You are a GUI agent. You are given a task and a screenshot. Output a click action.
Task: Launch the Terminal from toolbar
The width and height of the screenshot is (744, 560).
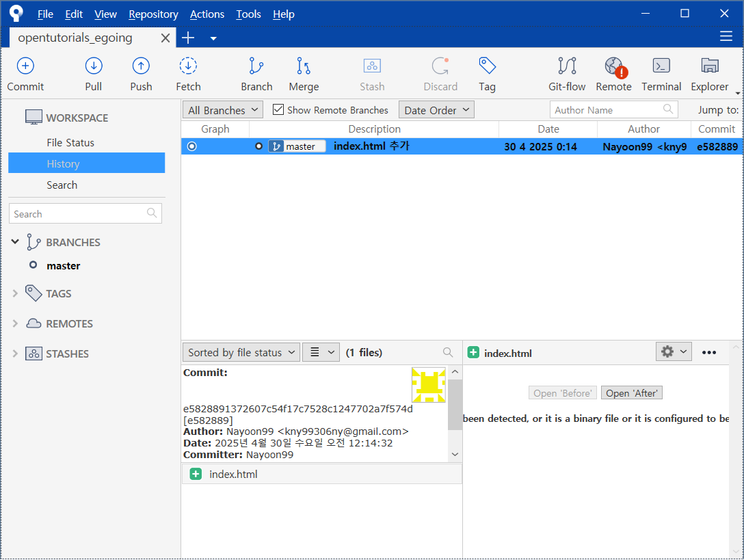661,66
